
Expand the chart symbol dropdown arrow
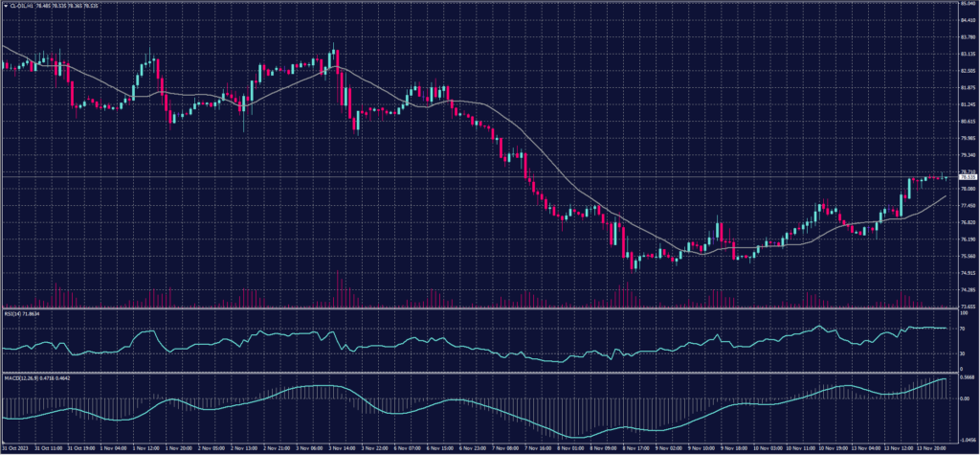coord(5,7)
